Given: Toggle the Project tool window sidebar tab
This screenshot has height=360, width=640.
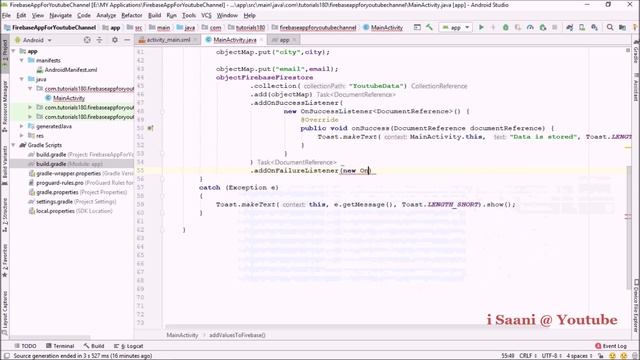Looking at the screenshot, I should tap(5, 53).
